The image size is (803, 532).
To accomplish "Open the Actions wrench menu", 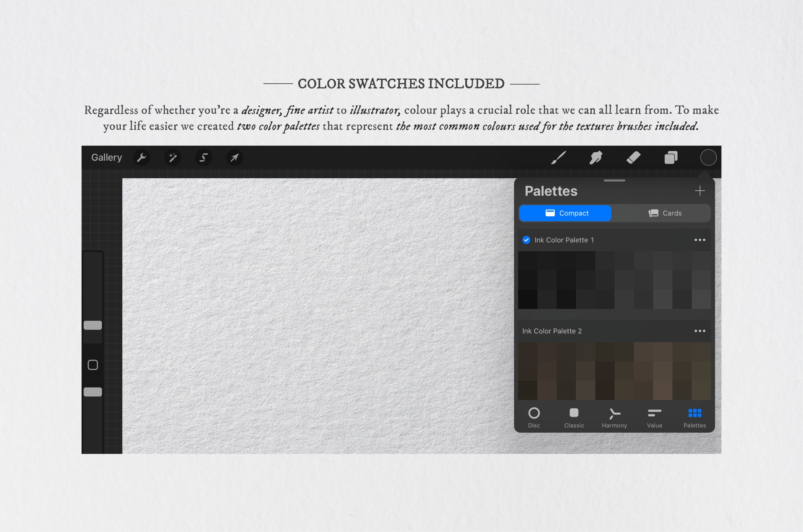I will pyautogui.click(x=142, y=157).
